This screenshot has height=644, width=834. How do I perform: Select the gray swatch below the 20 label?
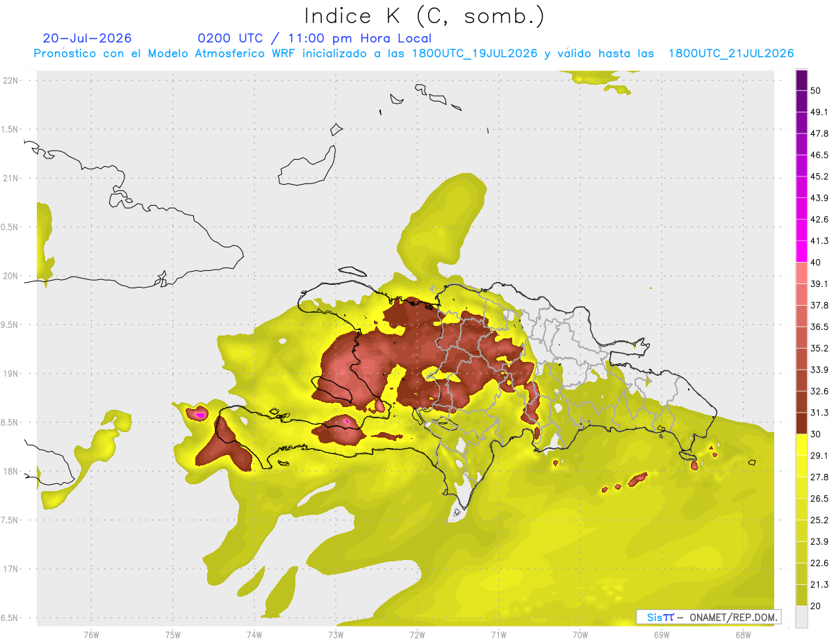(801, 616)
